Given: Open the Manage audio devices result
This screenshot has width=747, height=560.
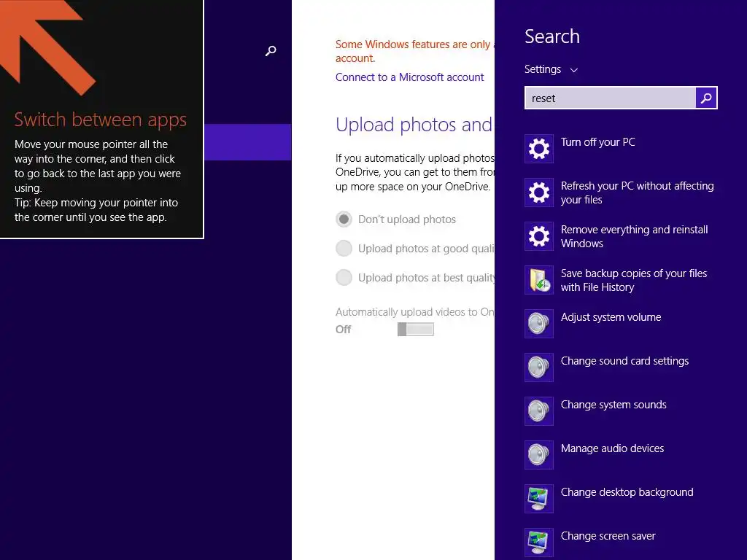Looking at the screenshot, I should 622,455.
